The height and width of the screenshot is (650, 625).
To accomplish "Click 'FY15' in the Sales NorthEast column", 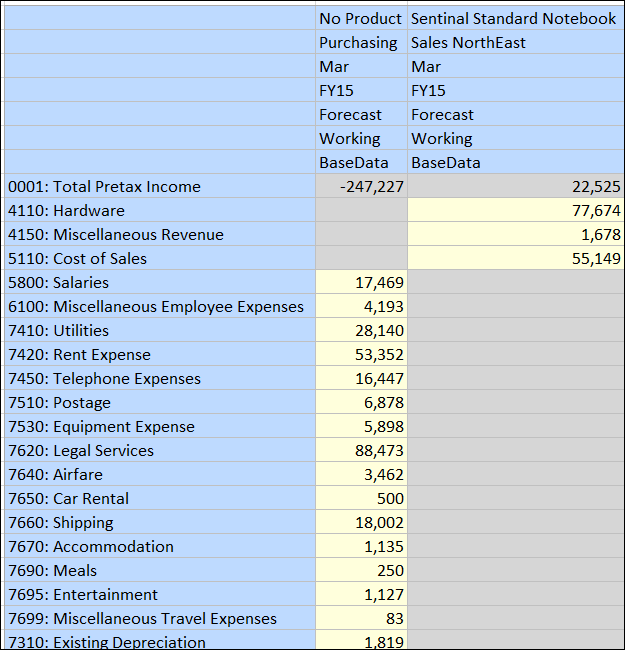I will [516, 90].
